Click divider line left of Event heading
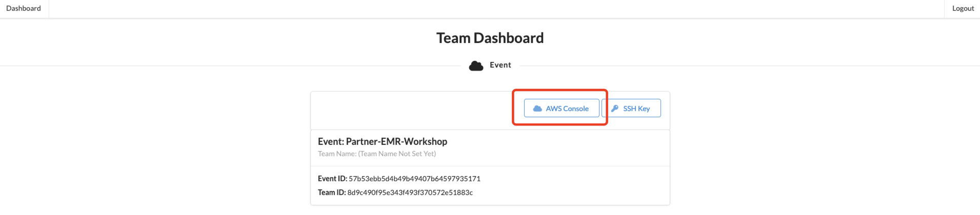 pyautogui.click(x=231, y=66)
